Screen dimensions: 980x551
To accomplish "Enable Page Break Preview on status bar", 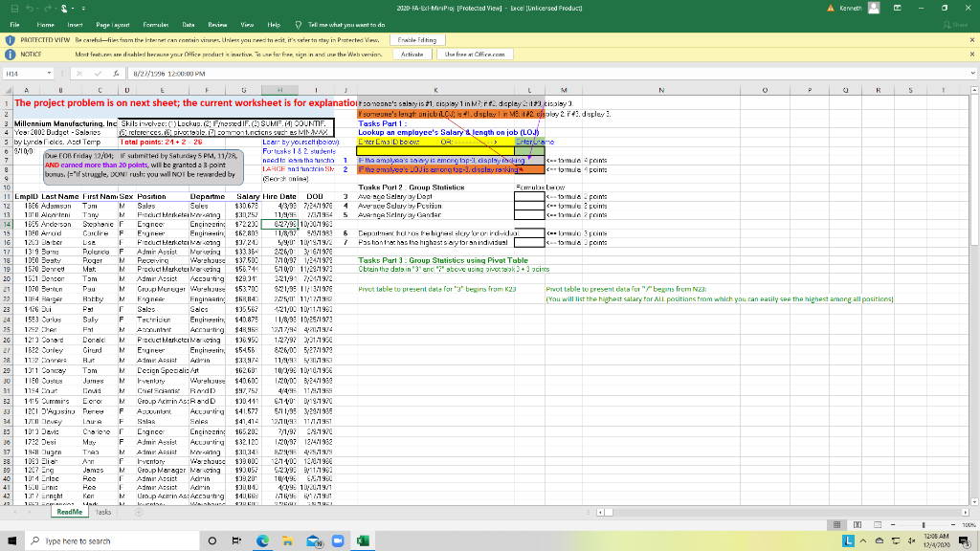I will 877,525.
